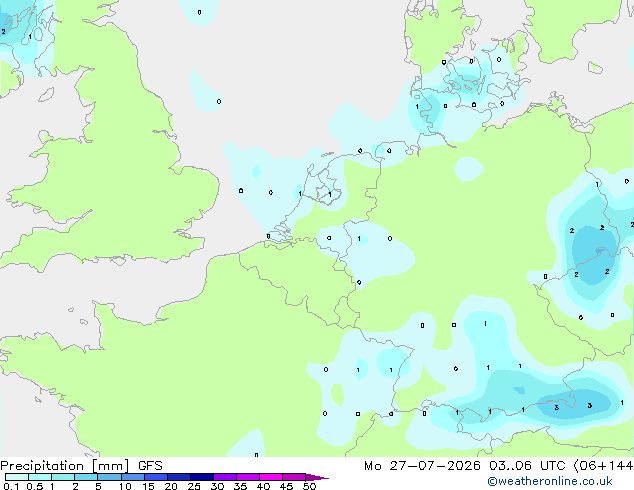Click the date text 'Mo 27-07-2026'

click(x=422, y=466)
